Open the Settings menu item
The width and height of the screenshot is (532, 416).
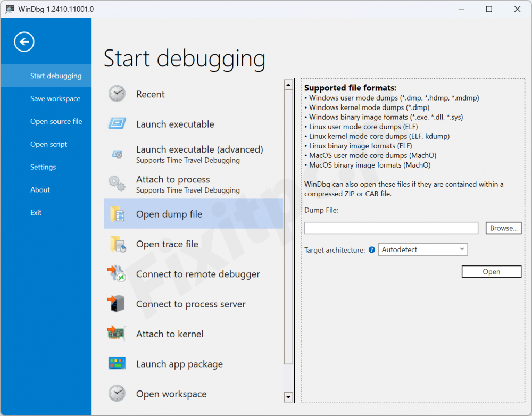[x=43, y=167]
